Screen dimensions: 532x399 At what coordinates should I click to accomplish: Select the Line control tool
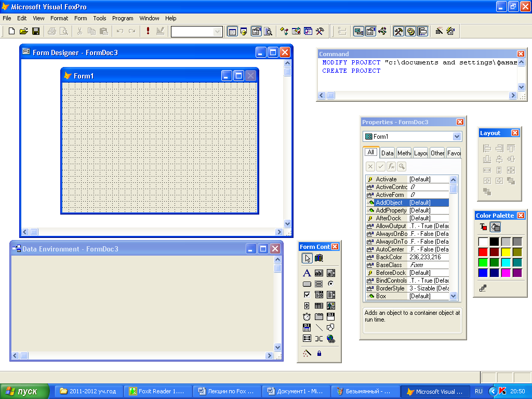319,327
